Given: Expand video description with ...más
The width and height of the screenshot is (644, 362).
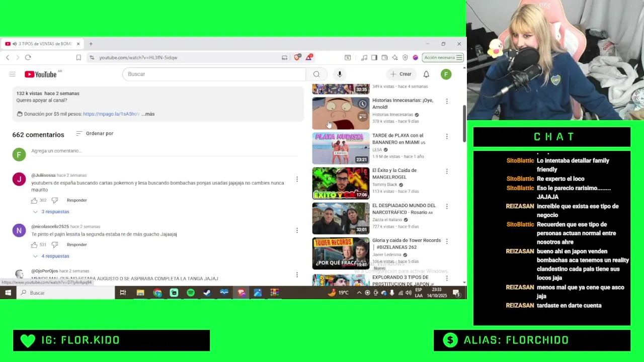Looking at the screenshot, I should 148,114.
